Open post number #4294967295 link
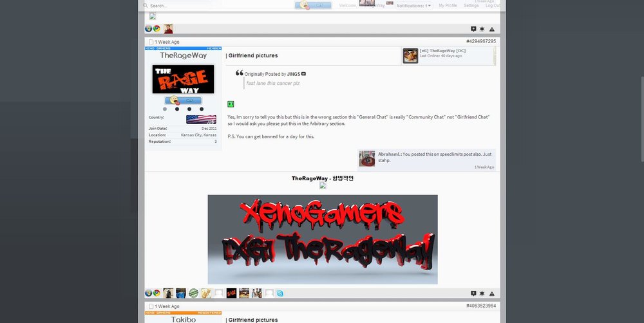644x323 pixels. pyautogui.click(x=481, y=41)
